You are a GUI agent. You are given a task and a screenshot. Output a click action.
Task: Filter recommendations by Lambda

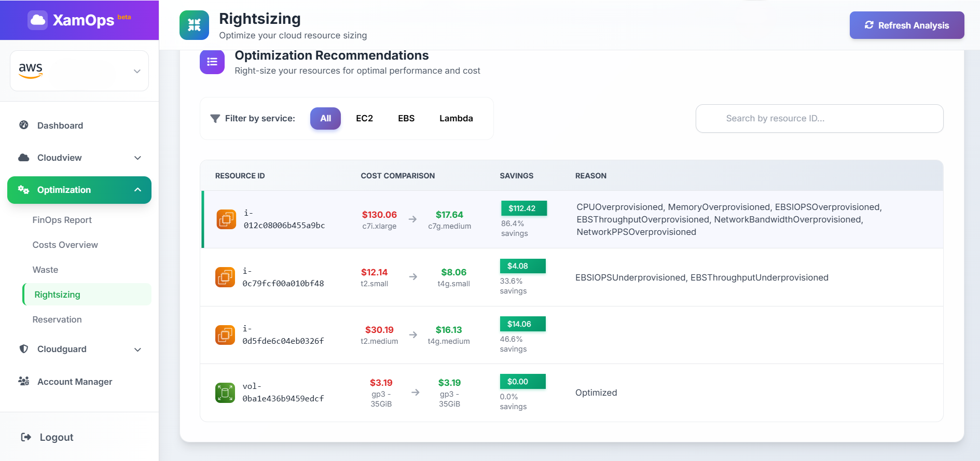(456, 118)
